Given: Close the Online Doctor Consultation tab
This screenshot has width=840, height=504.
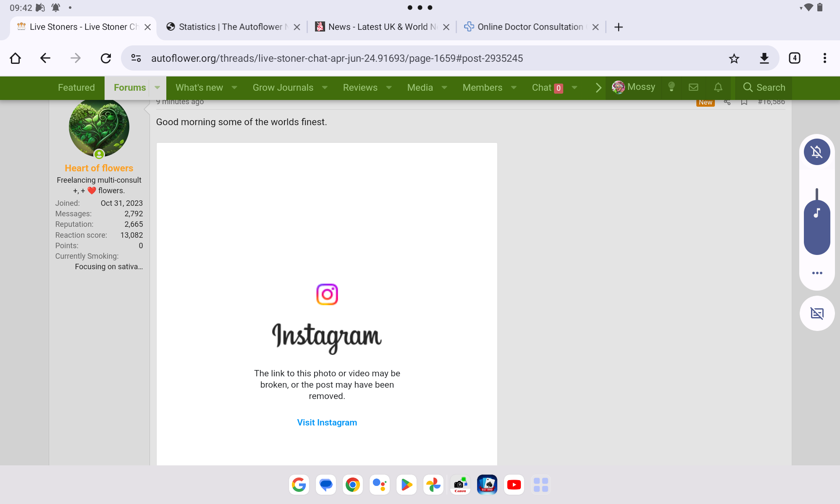Looking at the screenshot, I should point(596,27).
